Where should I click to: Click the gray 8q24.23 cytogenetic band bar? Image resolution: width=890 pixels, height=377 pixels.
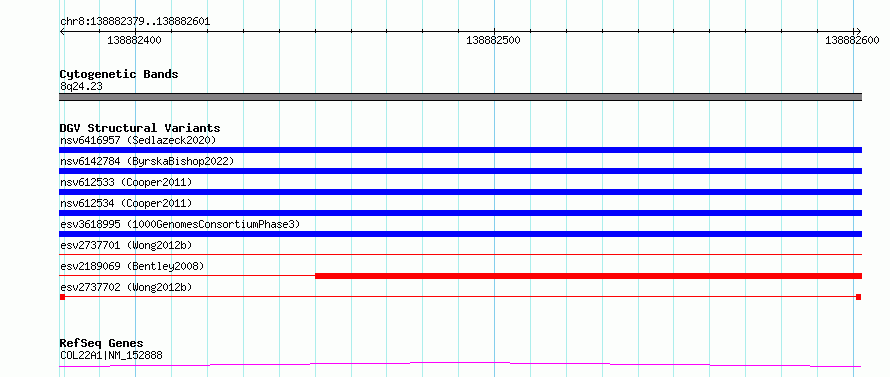[461, 97]
